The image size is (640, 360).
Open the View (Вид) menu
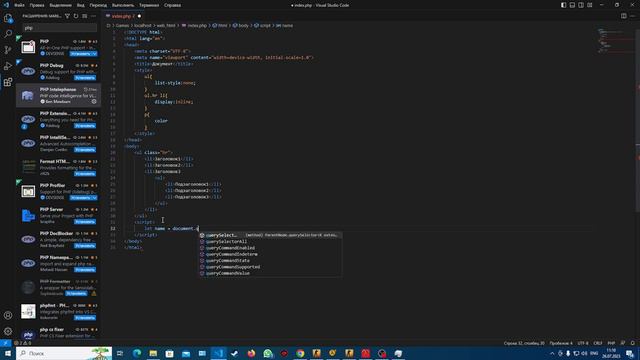(x=81, y=5)
